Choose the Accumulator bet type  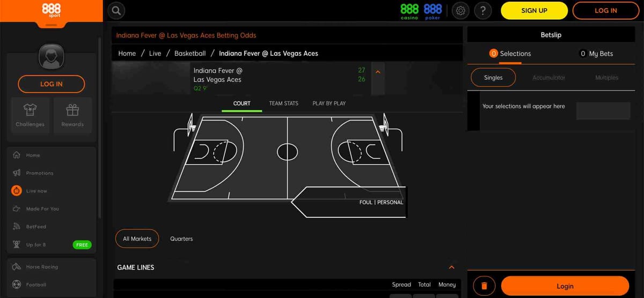point(549,78)
